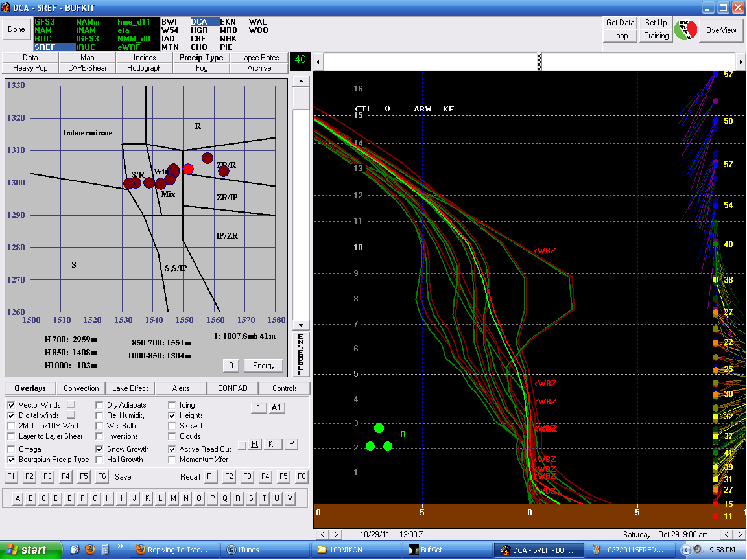Switch to the Map tab
The width and height of the screenshot is (747, 560).
[x=87, y=58]
